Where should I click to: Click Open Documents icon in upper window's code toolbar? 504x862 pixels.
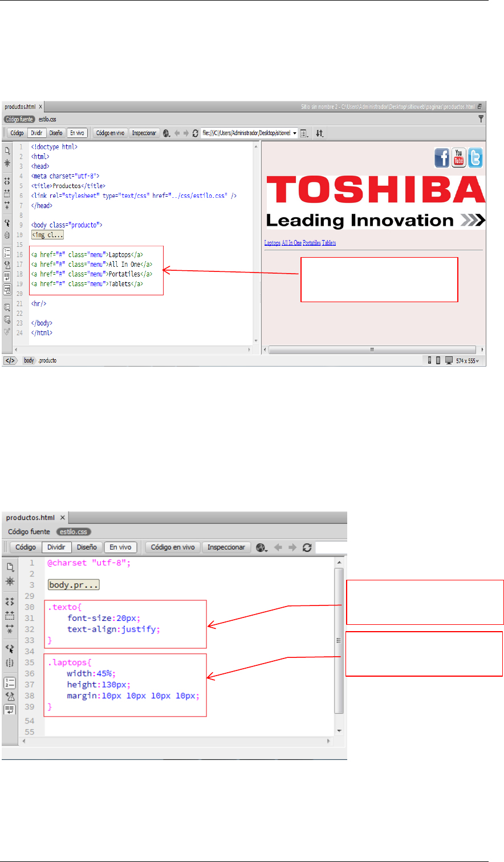(7, 151)
